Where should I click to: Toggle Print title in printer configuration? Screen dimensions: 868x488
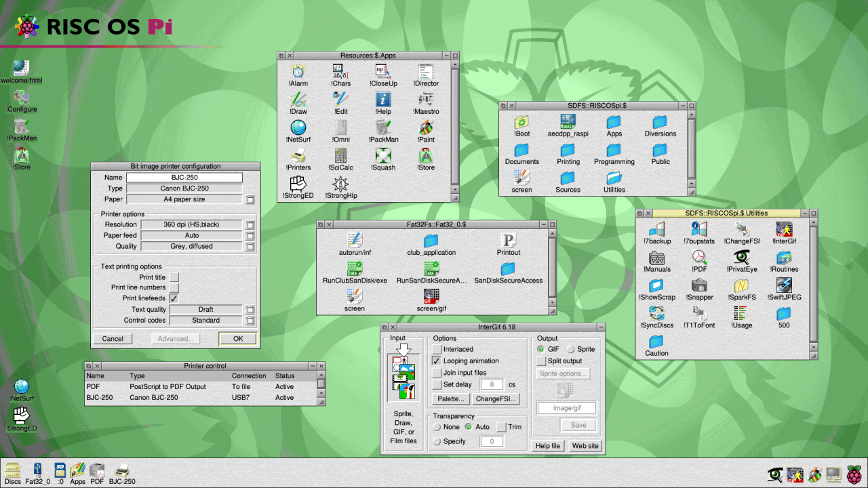coord(174,277)
